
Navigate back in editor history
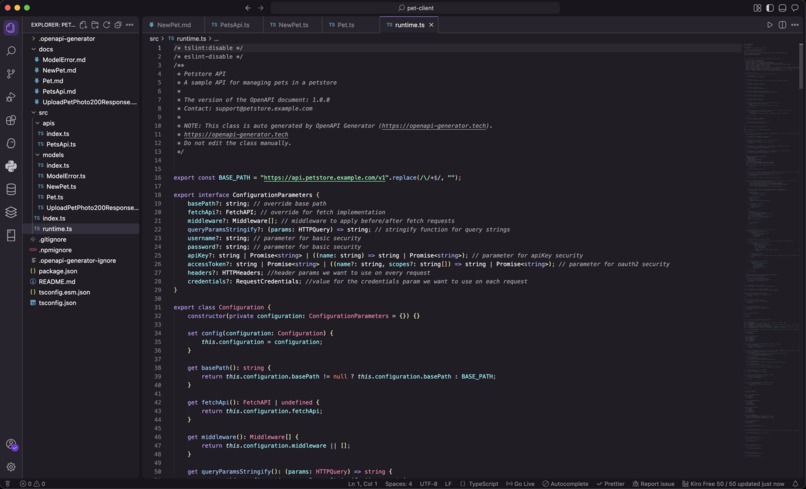coord(248,8)
